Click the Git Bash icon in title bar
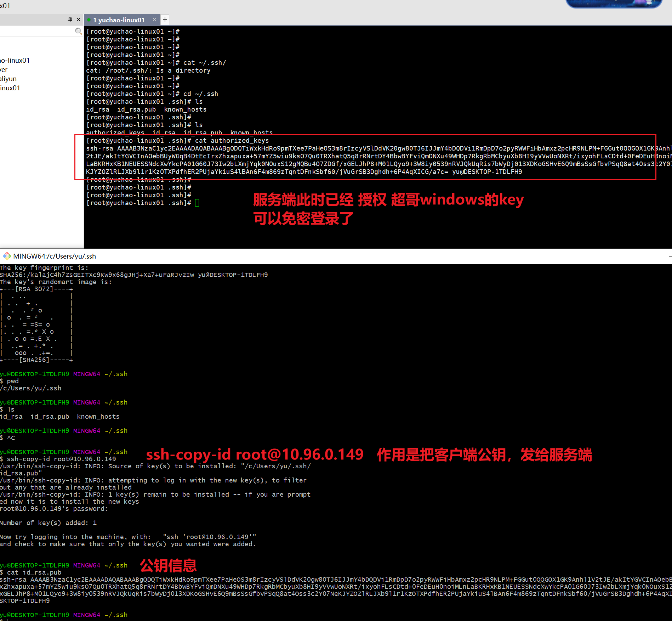672x621 pixels. click(x=7, y=256)
